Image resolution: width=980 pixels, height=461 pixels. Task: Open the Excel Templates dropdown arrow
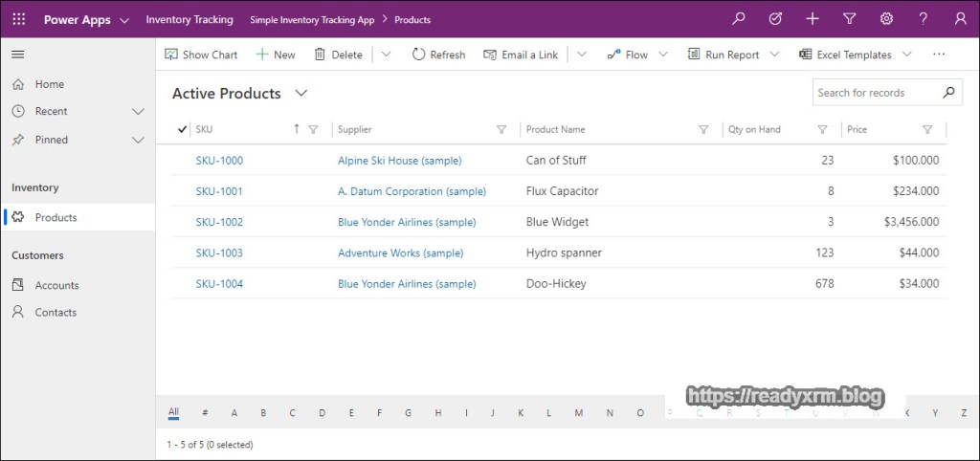pos(906,55)
